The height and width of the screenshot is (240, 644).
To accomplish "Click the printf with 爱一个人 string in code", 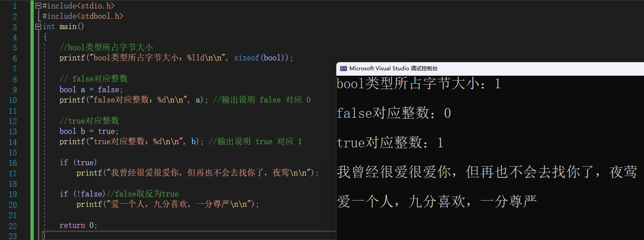I will (x=168, y=205).
